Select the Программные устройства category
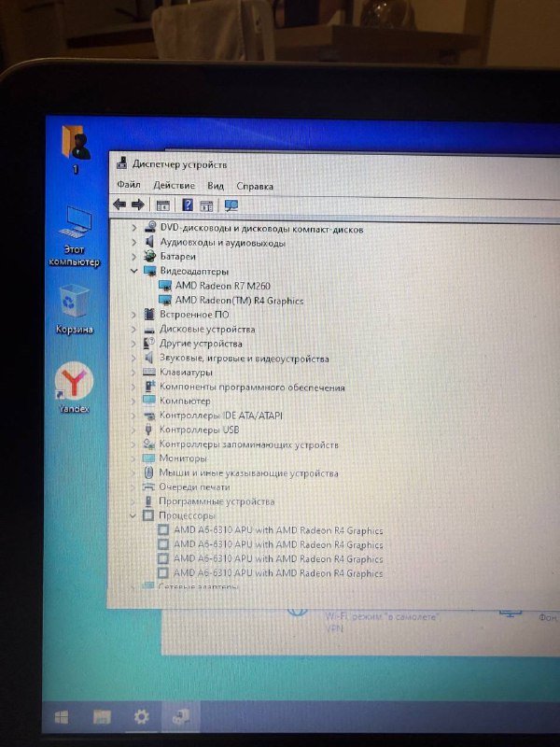560x747 pixels. tap(217, 501)
